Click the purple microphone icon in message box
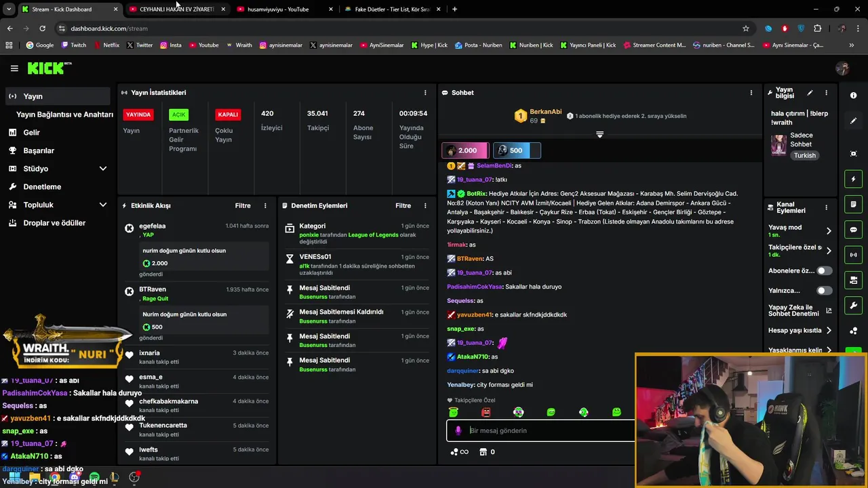 pyautogui.click(x=458, y=430)
